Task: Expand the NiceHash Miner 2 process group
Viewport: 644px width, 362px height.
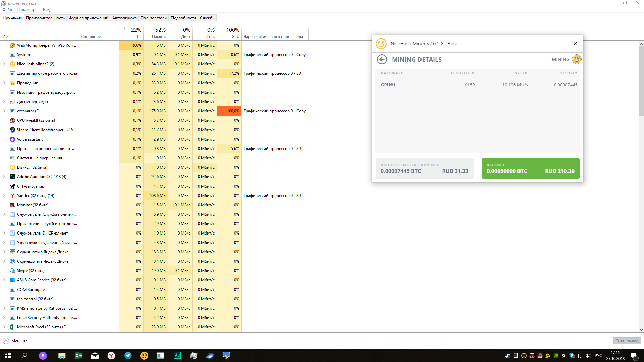Action: [4, 64]
